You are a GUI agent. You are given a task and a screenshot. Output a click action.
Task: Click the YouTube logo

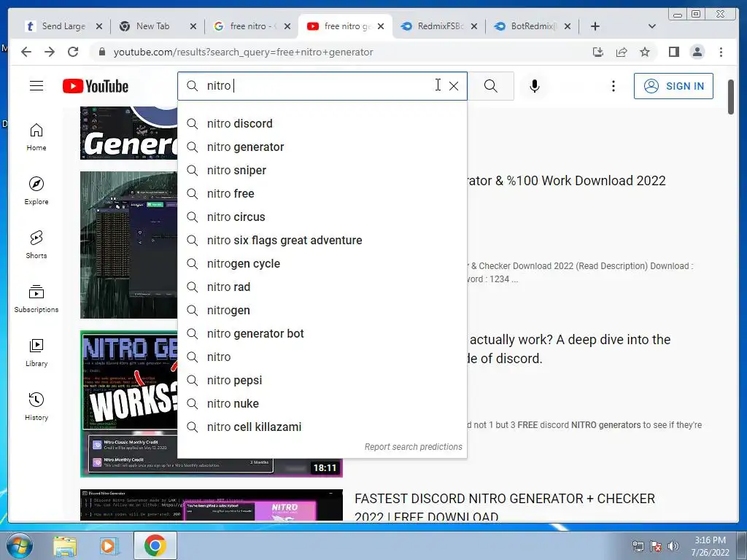[x=96, y=86]
